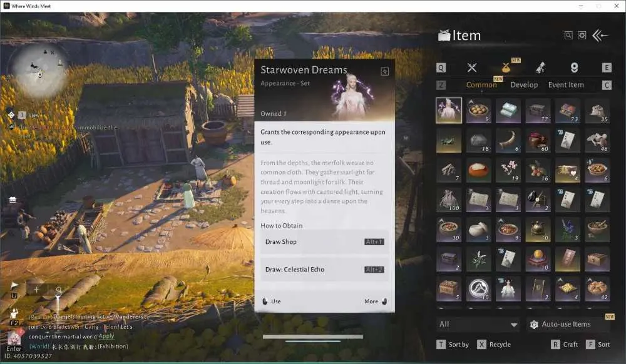
Task: Open the Draw Shop obtain option
Action: 324,242
